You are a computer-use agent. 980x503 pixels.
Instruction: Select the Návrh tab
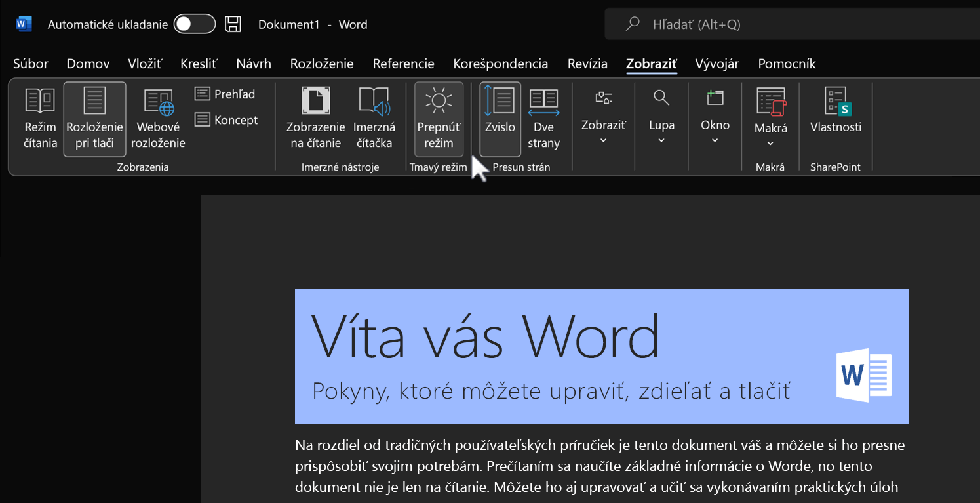coord(254,64)
